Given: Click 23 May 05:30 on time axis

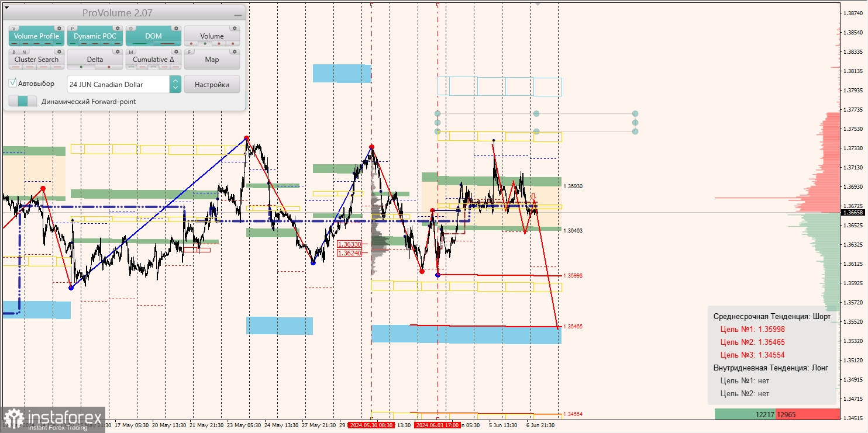Looking at the screenshot, I should [243, 425].
